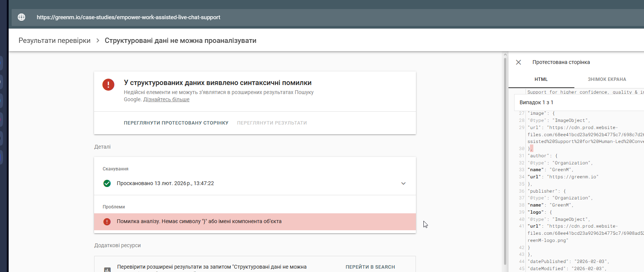Open the ЗНІМОК ЕКРАНА tab
This screenshot has width=644, height=272.
607,79
